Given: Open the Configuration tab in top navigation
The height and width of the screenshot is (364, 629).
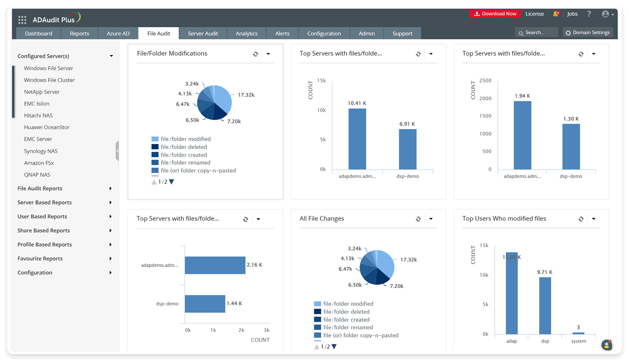Looking at the screenshot, I should 324,33.
